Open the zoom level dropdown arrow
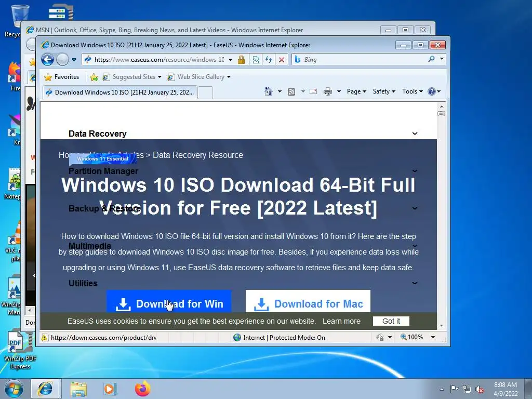Viewport: 532px width, 399px height. [433, 337]
